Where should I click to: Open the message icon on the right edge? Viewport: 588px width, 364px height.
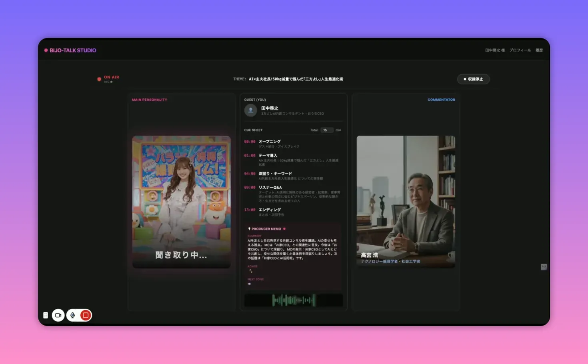(544, 267)
